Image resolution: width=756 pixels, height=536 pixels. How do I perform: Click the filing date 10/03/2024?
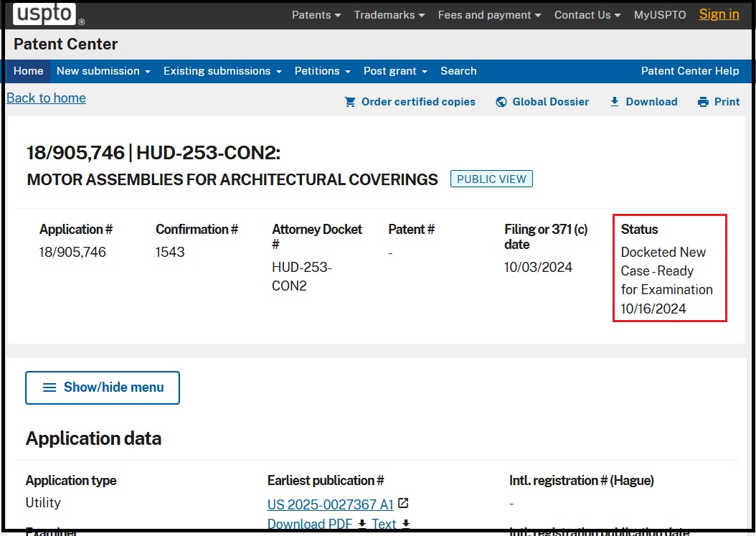click(x=539, y=267)
